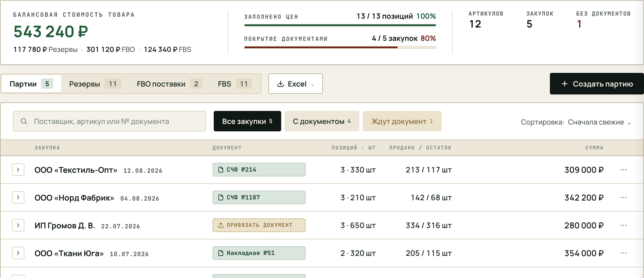Expand the ООО «Норд Фабрик» purchase row
The image size is (644, 278).
tap(18, 197)
